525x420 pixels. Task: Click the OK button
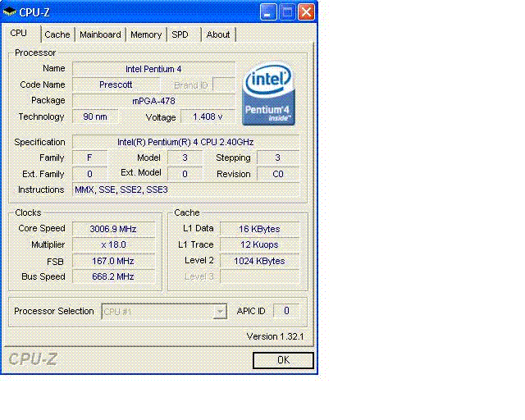283,360
